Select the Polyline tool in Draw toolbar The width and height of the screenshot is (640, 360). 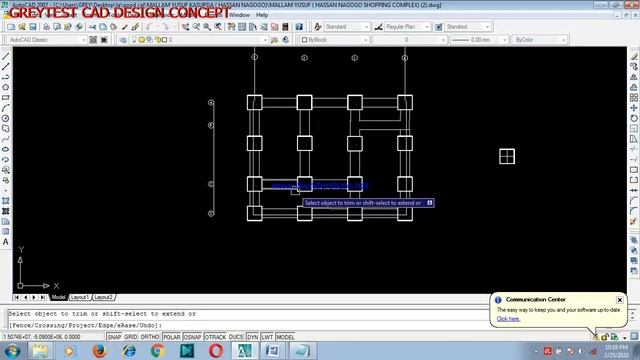pos(6,77)
